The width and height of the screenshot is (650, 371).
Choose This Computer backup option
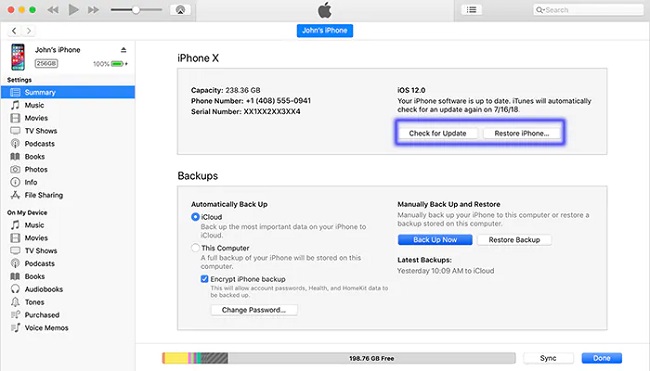195,248
